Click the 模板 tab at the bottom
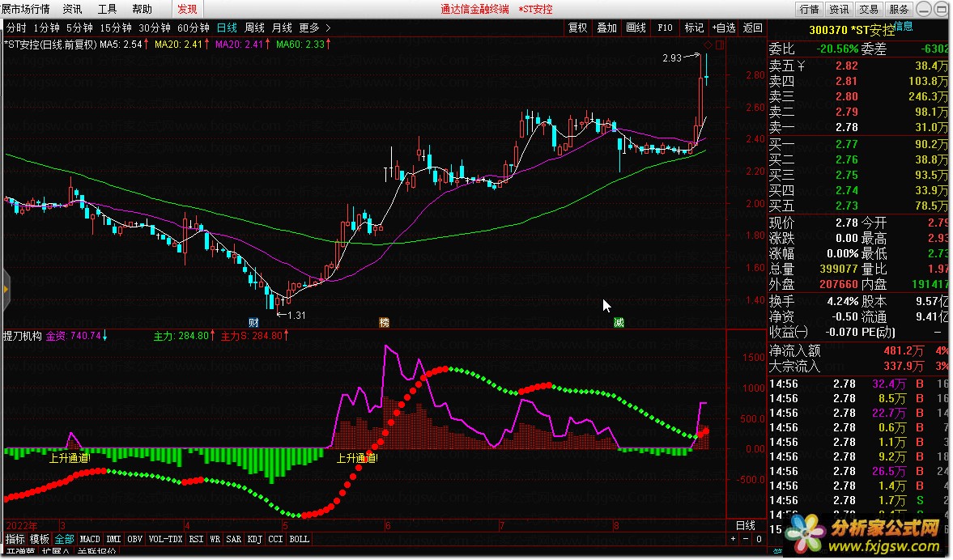 (x=40, y=539)
